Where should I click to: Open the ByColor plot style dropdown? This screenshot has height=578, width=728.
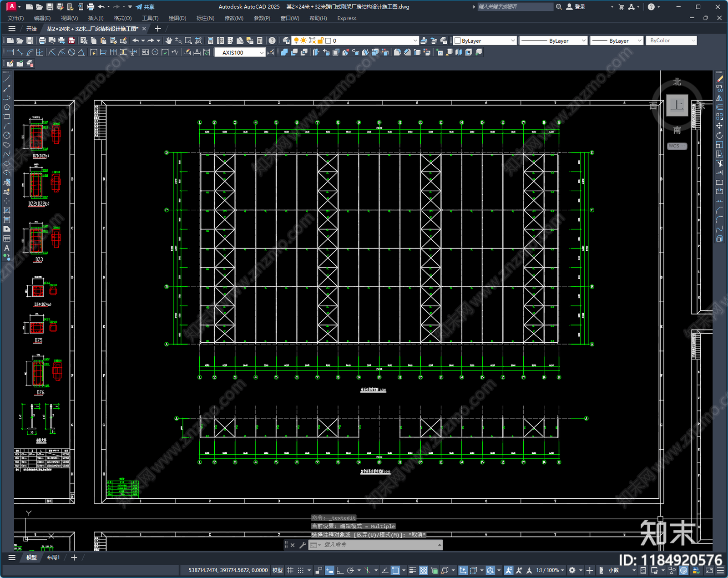click(672, 41)
